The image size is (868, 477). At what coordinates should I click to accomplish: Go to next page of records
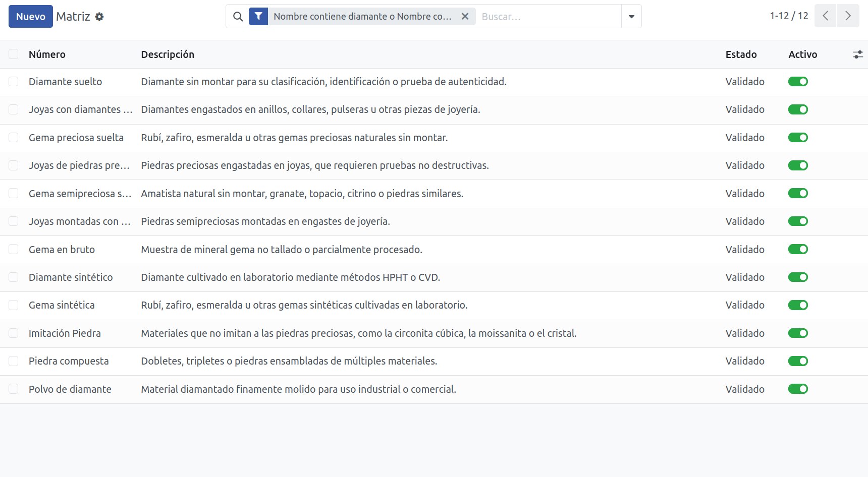[x=848, y=16]
